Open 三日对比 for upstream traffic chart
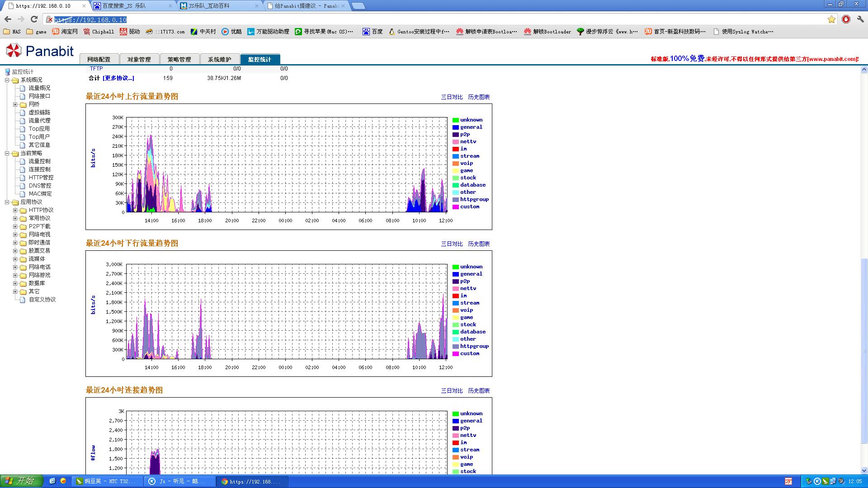Image resolution: width=868 pixels, height=488 pixels. (452, 97)
